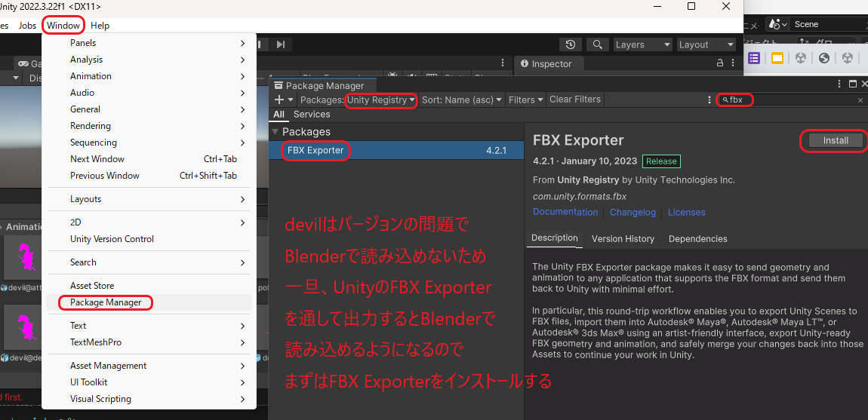Expand the Animation submenu
This screenshot has height=420, width=868.
(149, 76)
